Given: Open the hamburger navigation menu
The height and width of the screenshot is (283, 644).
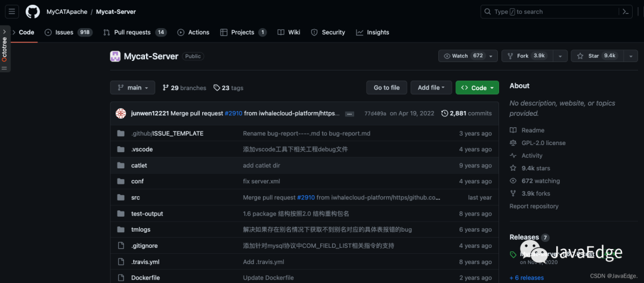Looking at the screenshot, I should click(x=12, y=11).
